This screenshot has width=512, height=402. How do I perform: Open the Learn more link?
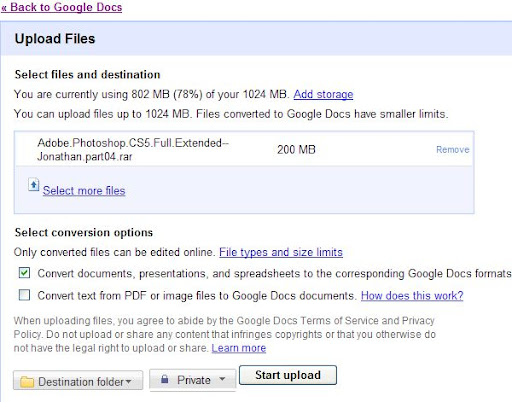(x=239, y=348)
